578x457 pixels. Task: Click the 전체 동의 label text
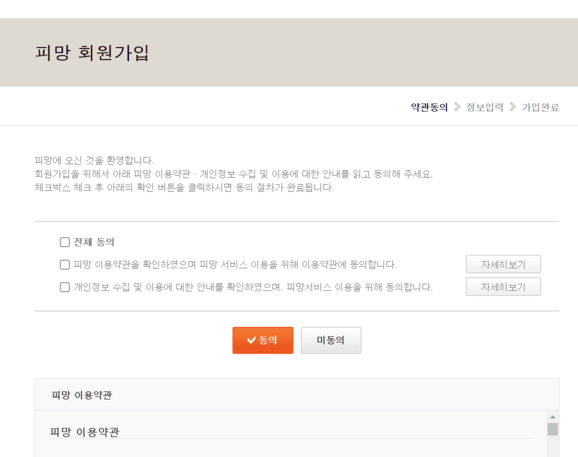(x=94, y=242)
